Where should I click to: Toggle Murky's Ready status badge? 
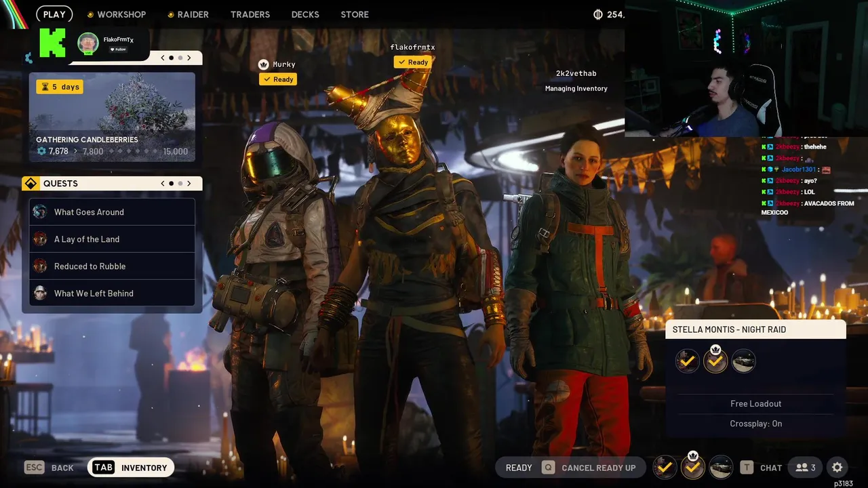point(278,79)
